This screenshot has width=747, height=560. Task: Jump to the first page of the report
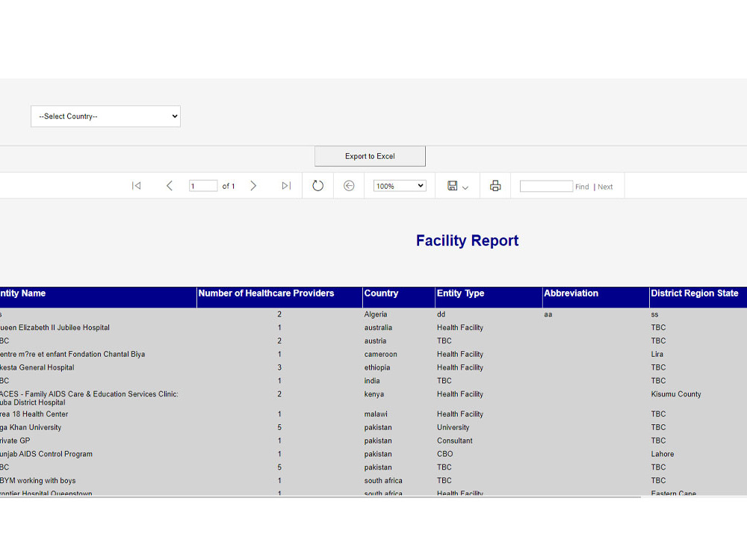pos(136,185)
